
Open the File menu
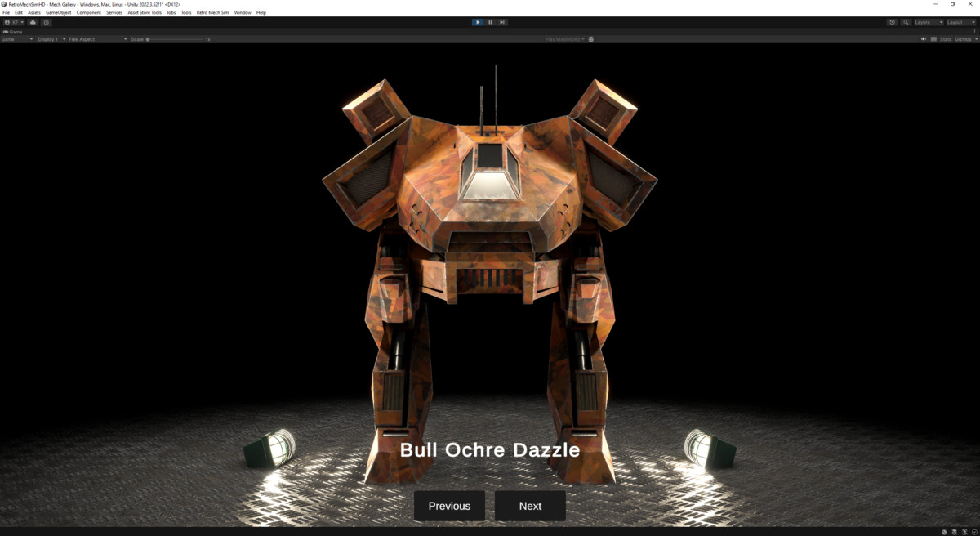pos(7,12)
